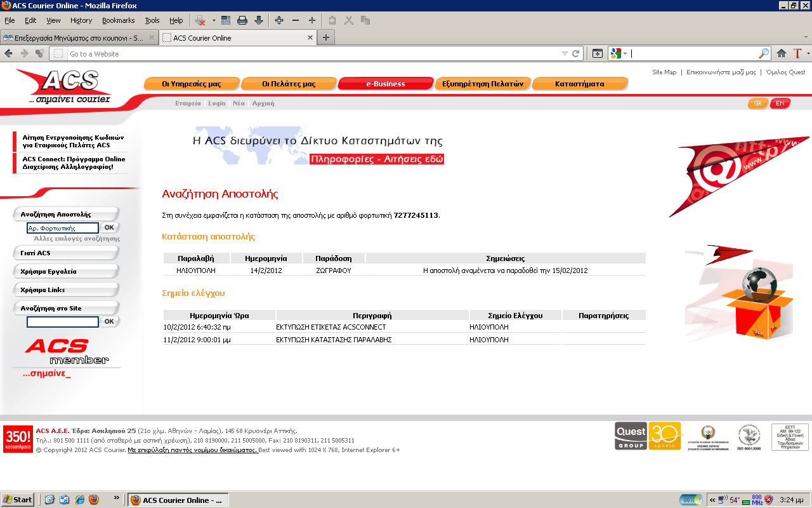This screenshot has height=508, width=812.
Task: Click OK next to site search field
Action: (109, 322)
